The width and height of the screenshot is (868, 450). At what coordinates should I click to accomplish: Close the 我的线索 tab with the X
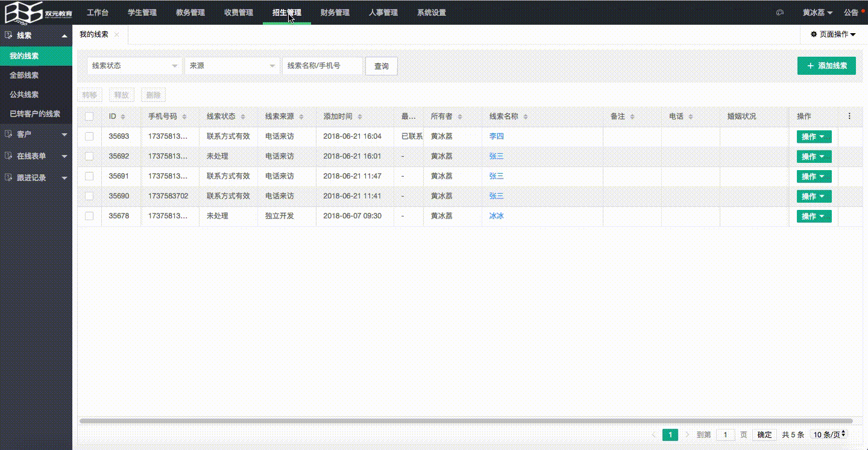(117, 35)
